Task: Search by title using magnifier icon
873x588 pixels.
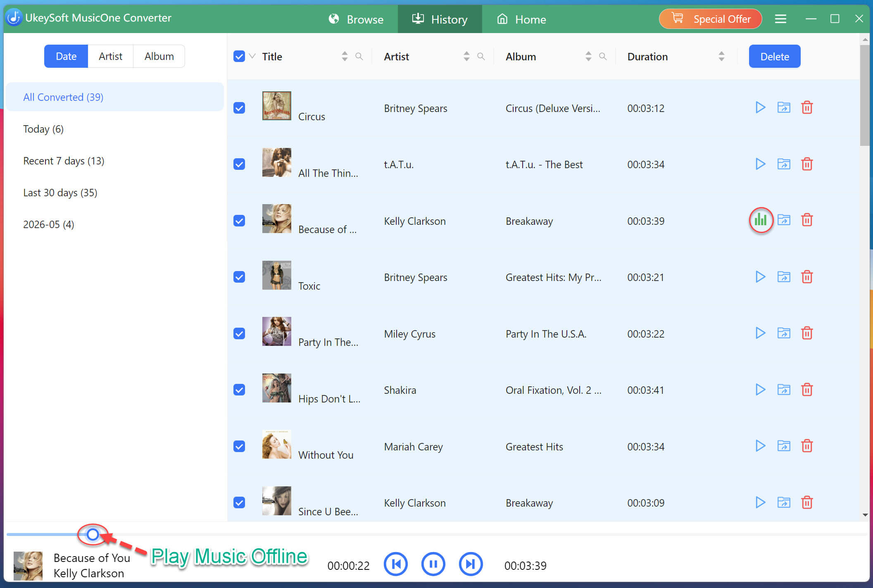Action: click(359, 56)
